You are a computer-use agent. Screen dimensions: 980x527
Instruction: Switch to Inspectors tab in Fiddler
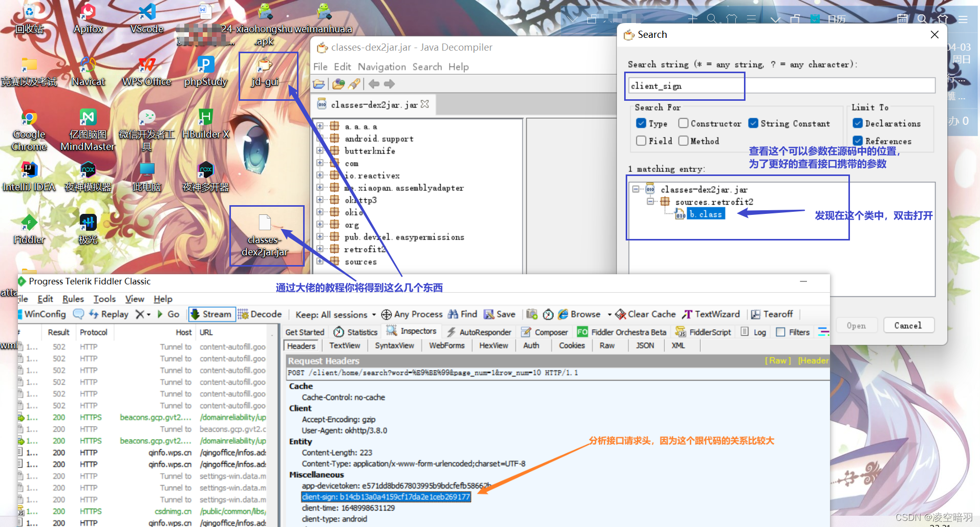point(411,331)
